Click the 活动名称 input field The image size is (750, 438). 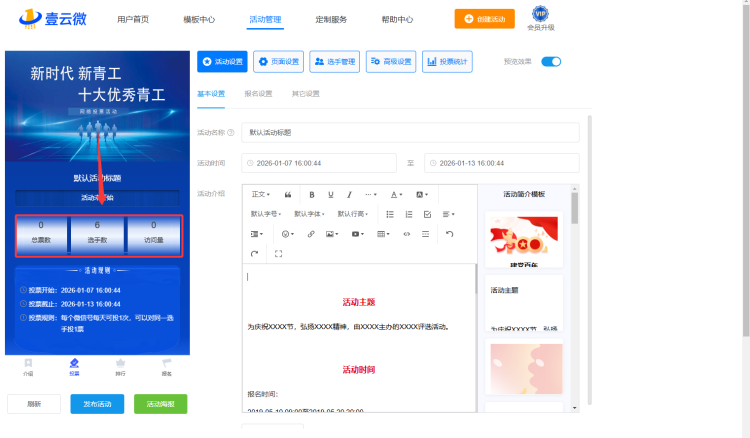tap(410, 132)
